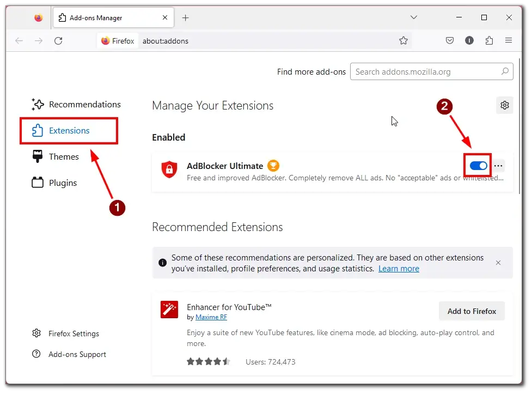Click the Manage Your Extensions heading
Screen dimensions: 532x394
[x=213, y=106]
